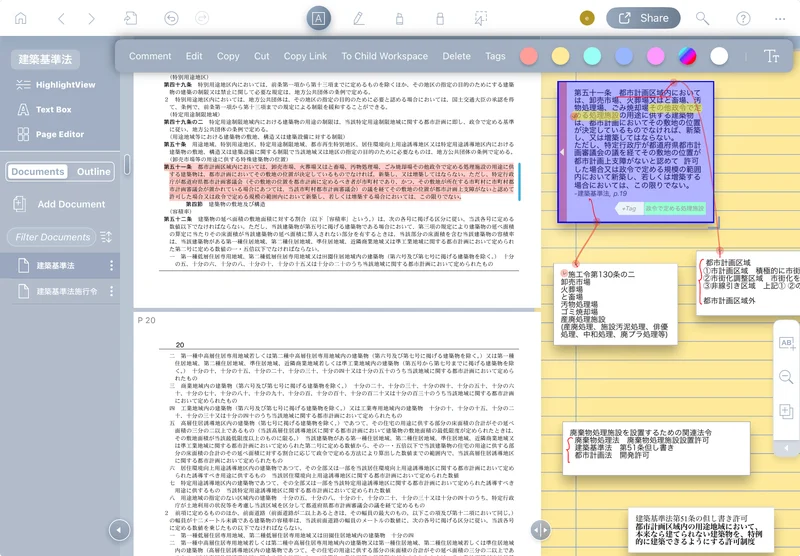Open options for 建築基準法施行令 document
800x556 pixels.
click(x=111, y=291)
